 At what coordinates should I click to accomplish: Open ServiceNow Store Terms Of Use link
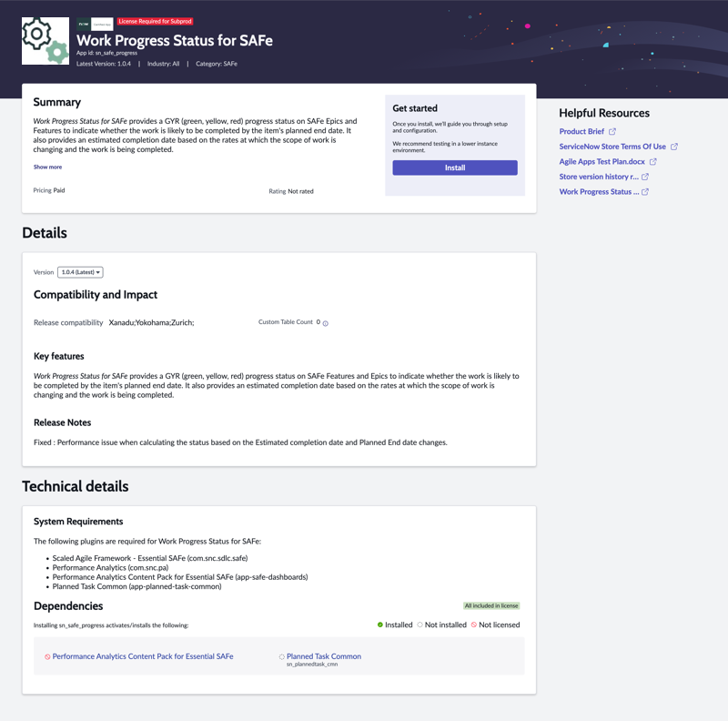612,147
